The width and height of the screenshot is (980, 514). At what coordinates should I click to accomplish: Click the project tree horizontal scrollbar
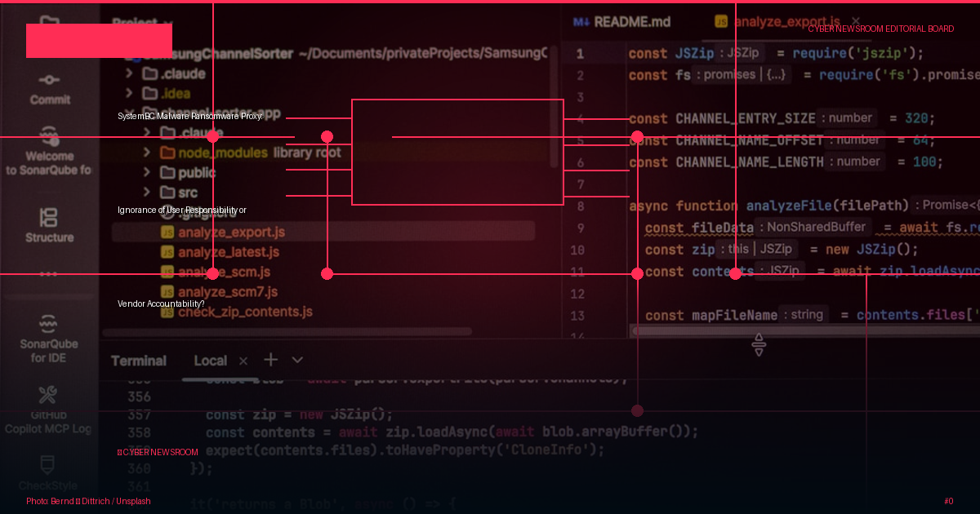point(287,332)
